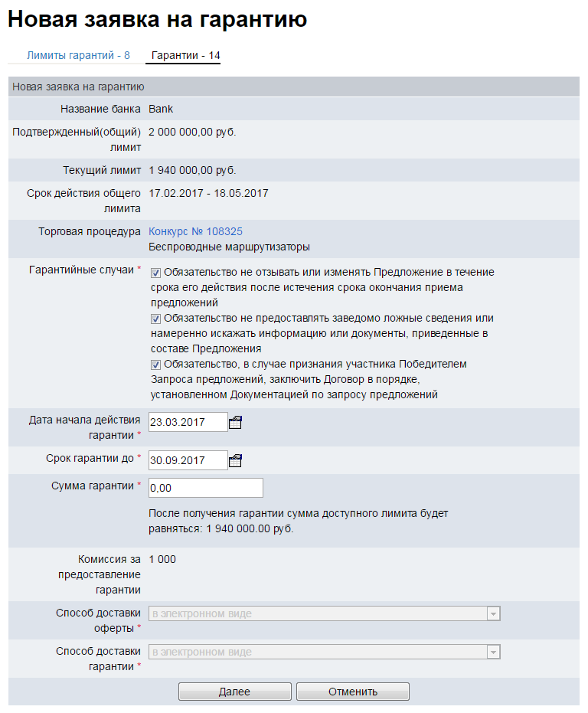Focus the Срок гарантии до date field
The image size is (588, 713).
click(x=188, y=460)
